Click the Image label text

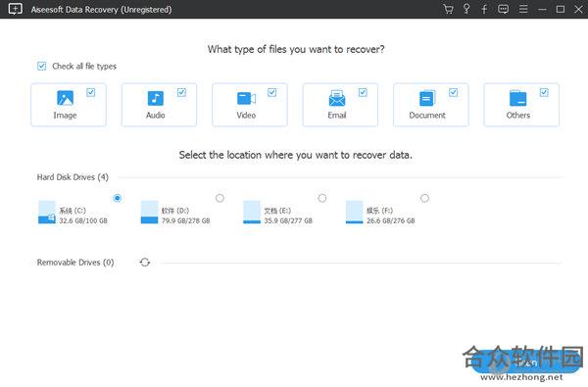[x=65, y=116]
